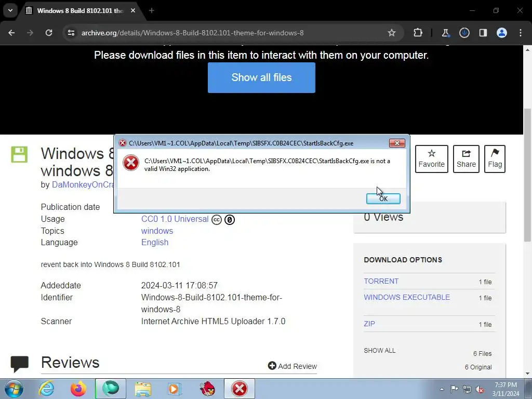Open the Action Center flag icon
The image size is (532, 399).
click(454, 389)
